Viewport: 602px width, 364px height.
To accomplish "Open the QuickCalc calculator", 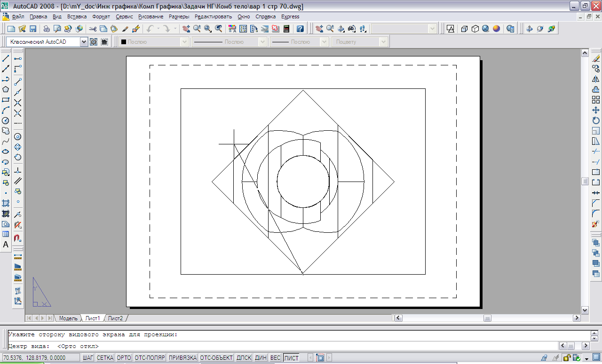I will pos(286,29).
